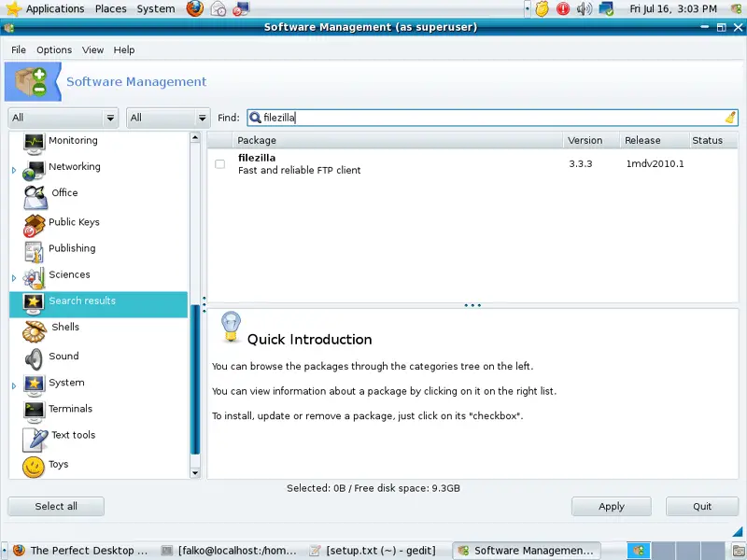Click the Software Management box logo
Image resolution: width=747 pixels, height=560 pixels.
coord(33,81)
